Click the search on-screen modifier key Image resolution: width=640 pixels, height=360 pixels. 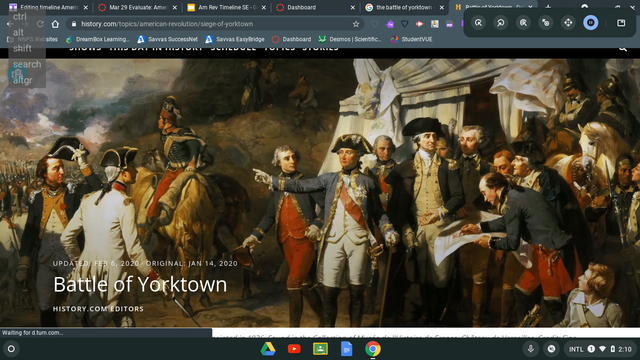pos(27,64)
